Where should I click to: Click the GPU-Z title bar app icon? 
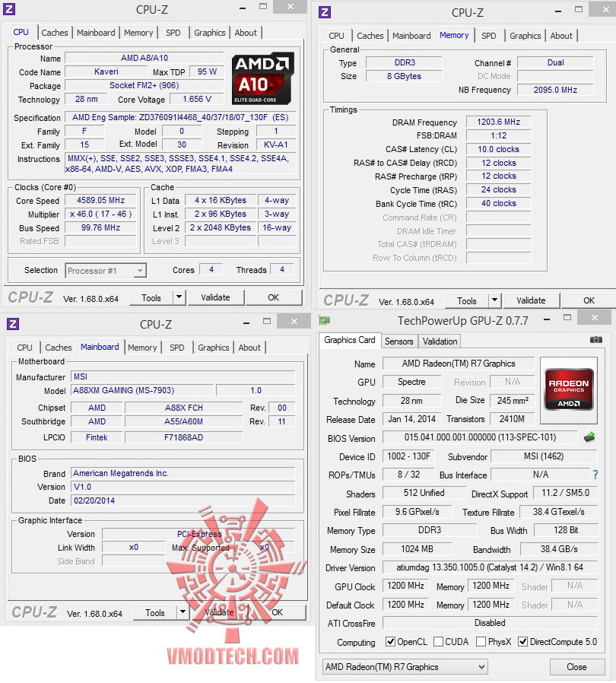click(325, 321)
